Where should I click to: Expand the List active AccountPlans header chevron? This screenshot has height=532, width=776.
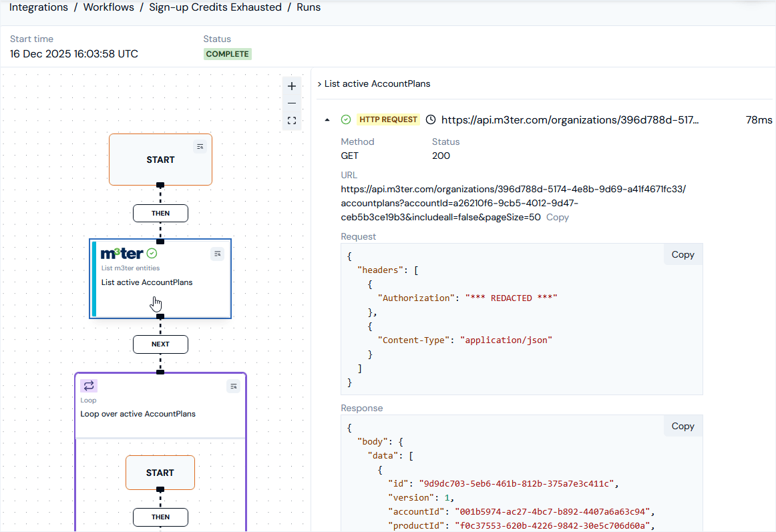(319, 84)
